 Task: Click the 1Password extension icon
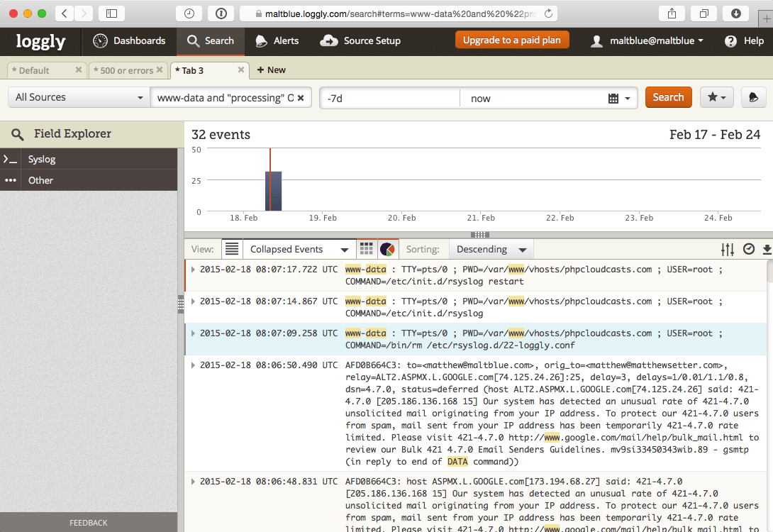(x=221, y=13)
